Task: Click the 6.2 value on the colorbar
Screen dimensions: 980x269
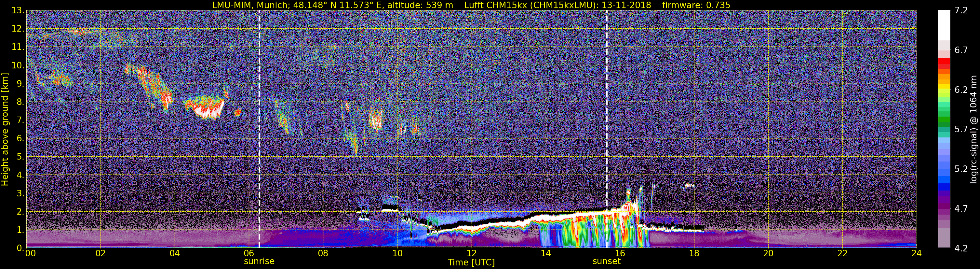Action: click(x=961, y=90)
